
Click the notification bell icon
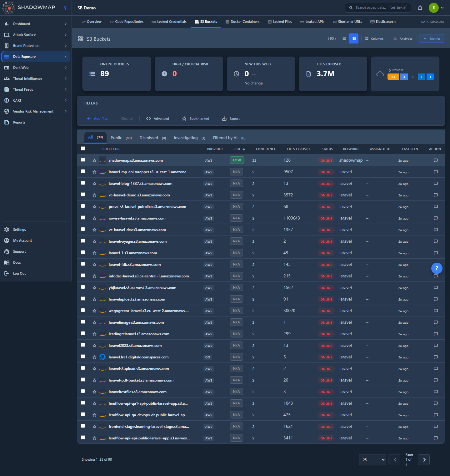[420, 8]
